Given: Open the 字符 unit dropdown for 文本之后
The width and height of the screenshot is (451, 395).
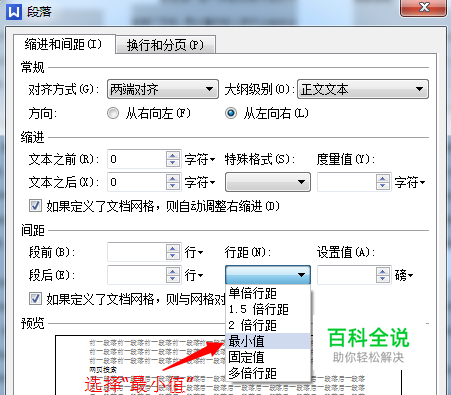Looking at the screenshot, I should point(200,182).
